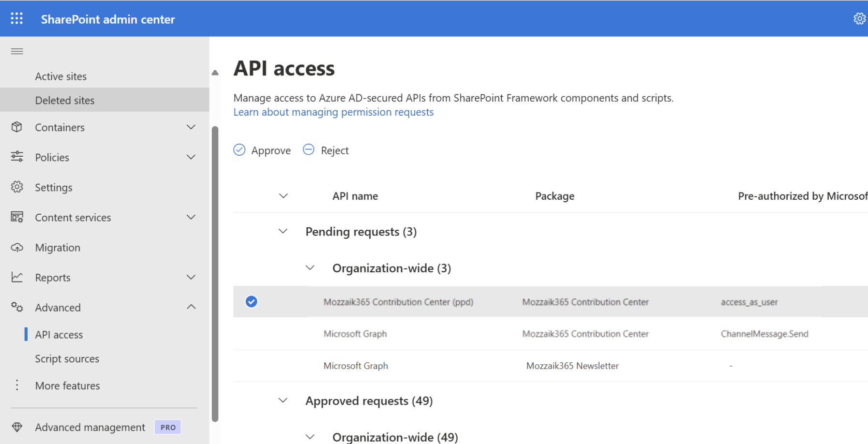This screenshot has width=868, height=444.
Task: Click the Policies sliders icon
Action: (17, 157)
